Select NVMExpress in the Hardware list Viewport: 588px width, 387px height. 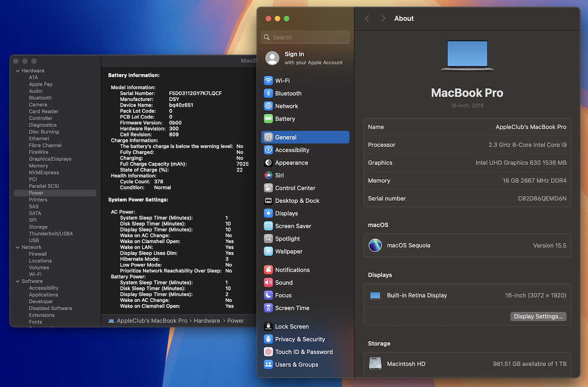(x=44, y=173)
